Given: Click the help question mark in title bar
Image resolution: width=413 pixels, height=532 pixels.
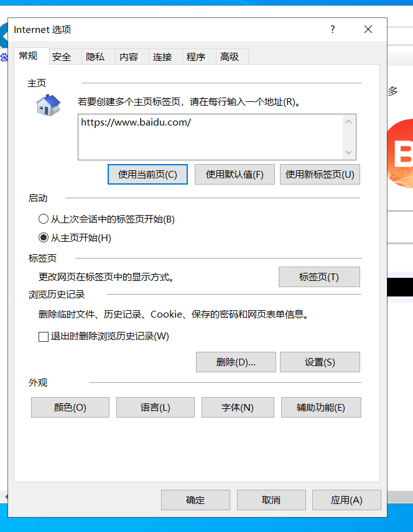Looking at the screenshot, I should coord(333,29).
